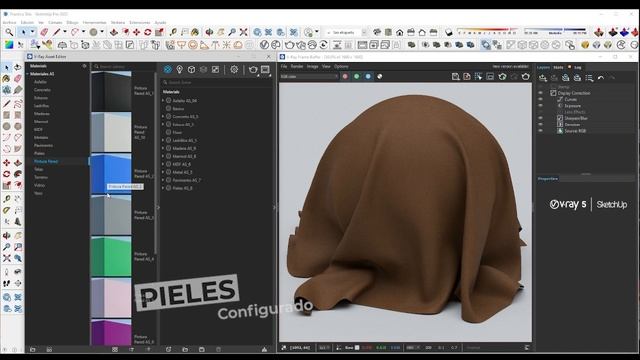Undo layer action in frame buffer Layers panel
Viewport: 640px width, 360px height.
tap(601, 78)
